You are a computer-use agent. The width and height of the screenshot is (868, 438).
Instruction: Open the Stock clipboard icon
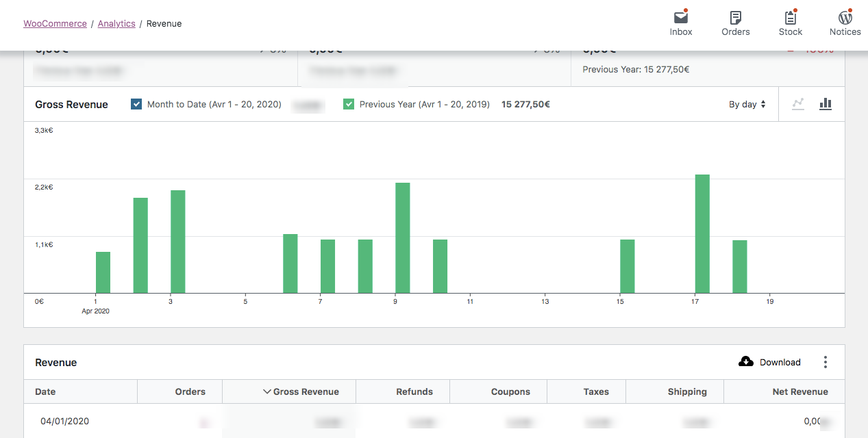(x=790, y=18)
